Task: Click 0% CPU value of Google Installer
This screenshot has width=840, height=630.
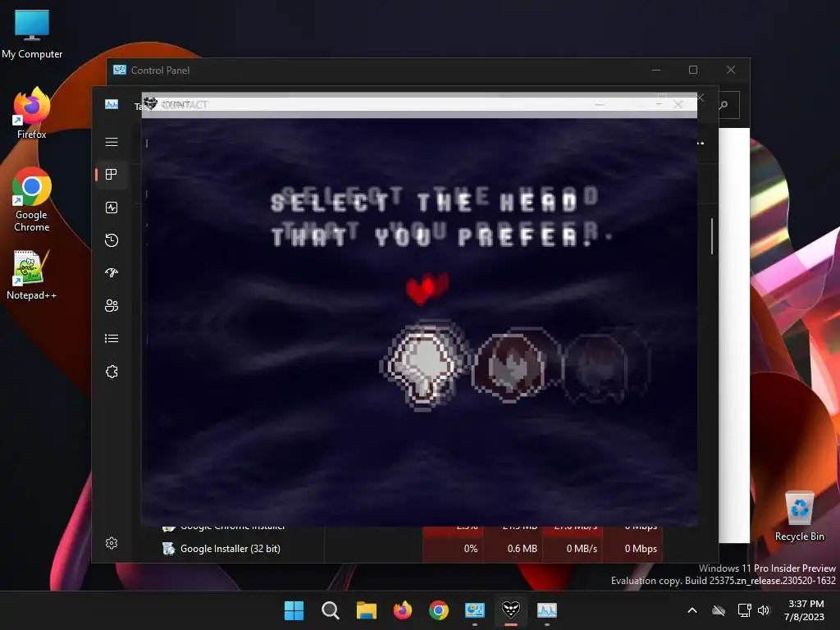Action: (470, 549)
